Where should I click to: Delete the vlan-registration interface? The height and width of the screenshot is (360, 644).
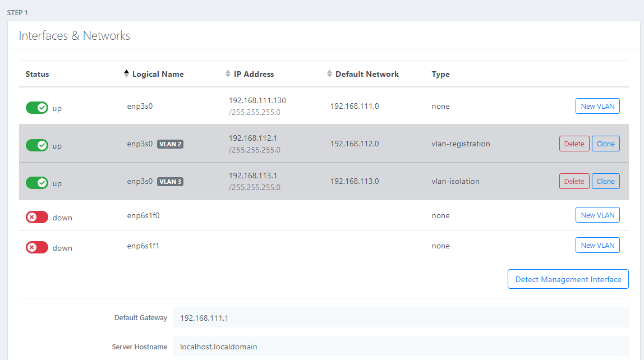tap(574, 144)
